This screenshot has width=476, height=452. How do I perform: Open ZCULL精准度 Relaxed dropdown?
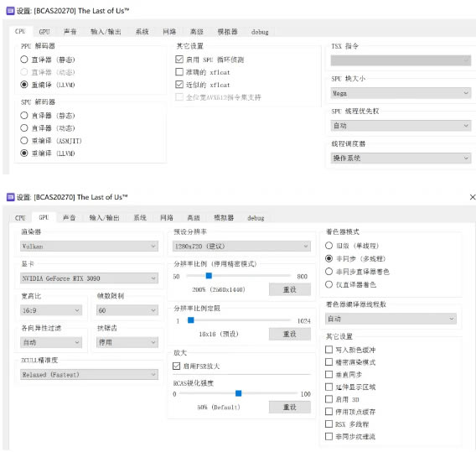89,375
